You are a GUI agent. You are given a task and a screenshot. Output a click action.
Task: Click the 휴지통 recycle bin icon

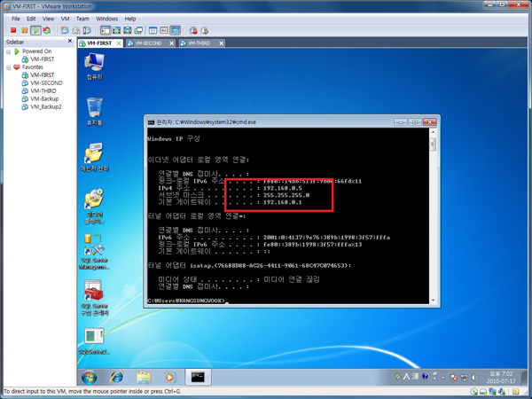coord(94,112)
